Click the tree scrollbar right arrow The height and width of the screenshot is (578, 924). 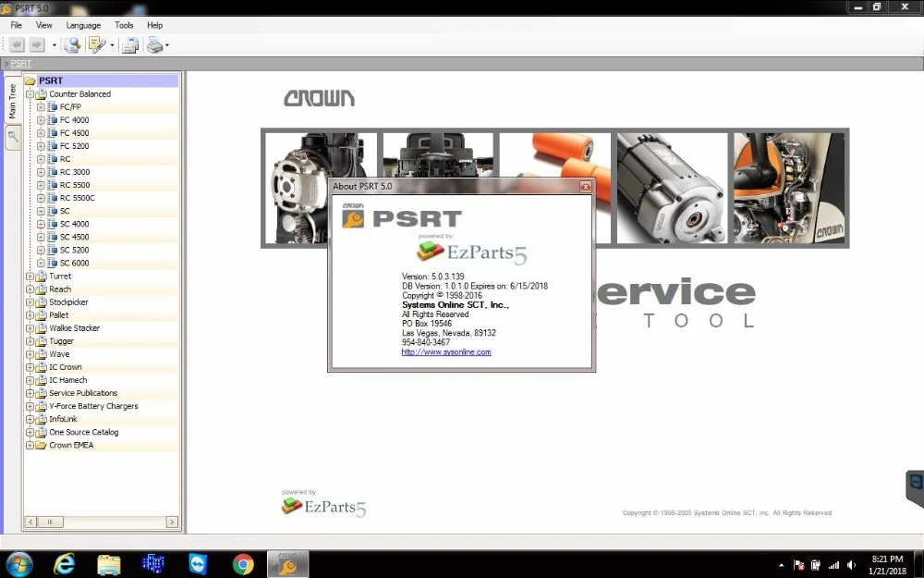(x=172, y=522)
